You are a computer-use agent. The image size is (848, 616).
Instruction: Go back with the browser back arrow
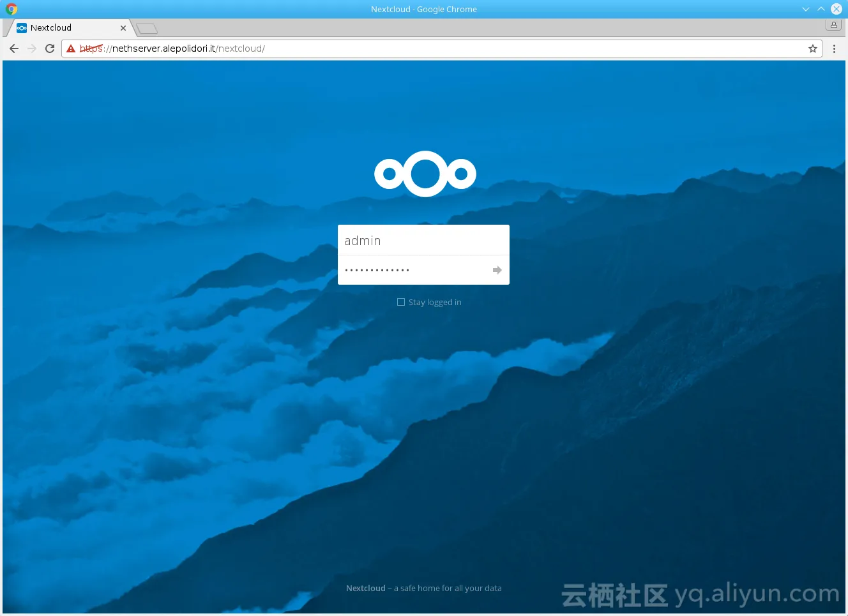point(14,49)
